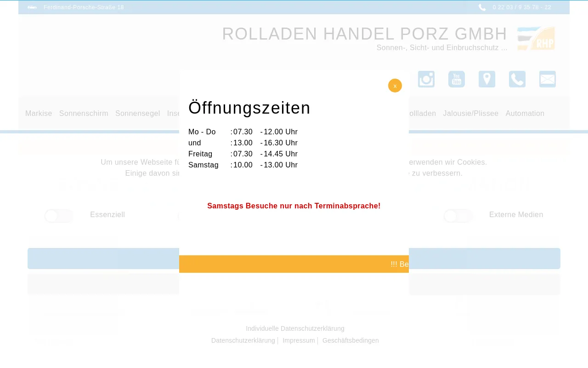Image resolution: width=588 pixels, height=368 pixels.
Task: Open the Jalousie/Plissee menu item
Action: [x=471, y=113]
